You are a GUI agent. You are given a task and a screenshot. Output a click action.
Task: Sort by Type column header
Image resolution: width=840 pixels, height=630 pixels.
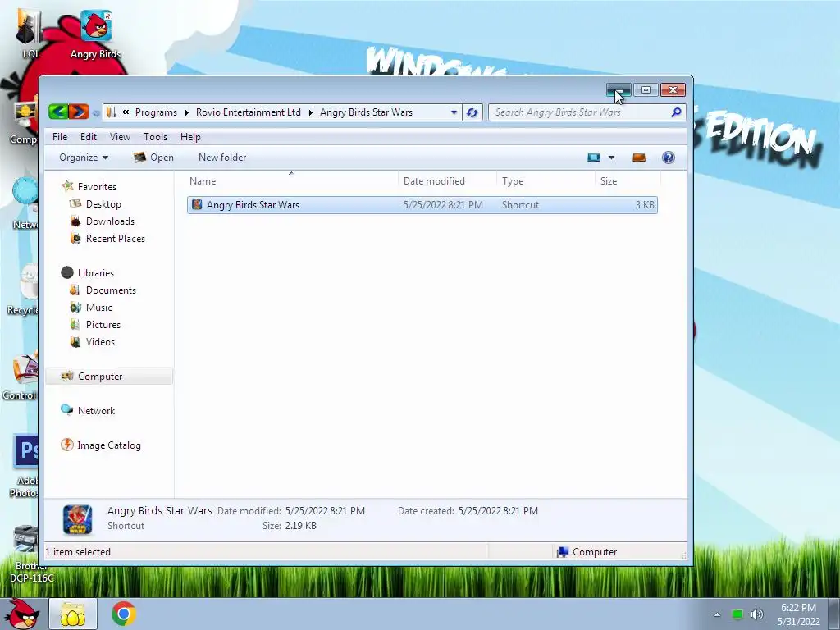pos(546,181)
